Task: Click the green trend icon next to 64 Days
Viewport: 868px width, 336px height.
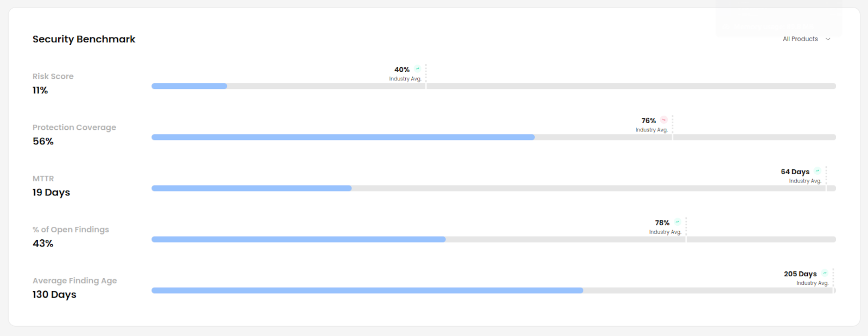Action: click(x=818, y=170)
